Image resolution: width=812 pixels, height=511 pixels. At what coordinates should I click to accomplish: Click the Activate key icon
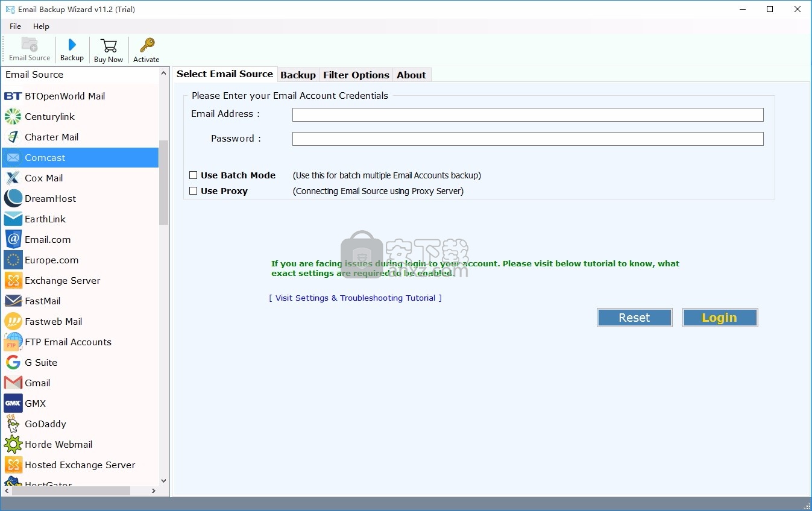point(146,45)
